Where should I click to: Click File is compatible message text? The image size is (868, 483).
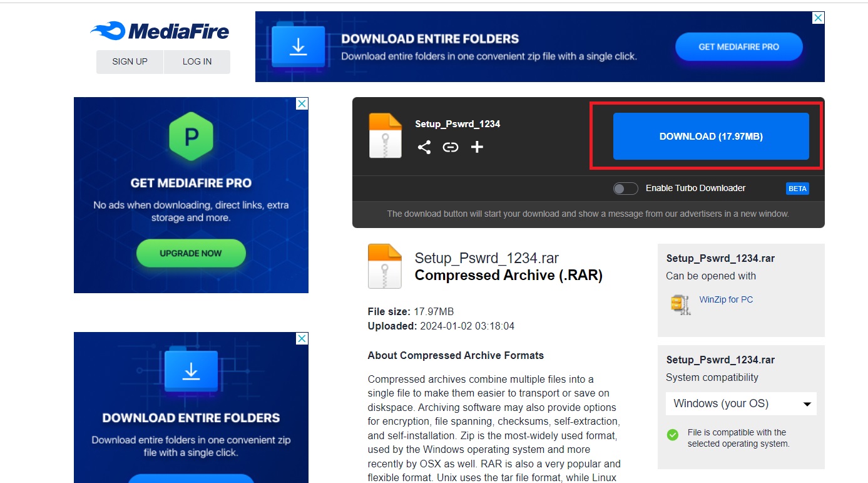tap(738, 438)
